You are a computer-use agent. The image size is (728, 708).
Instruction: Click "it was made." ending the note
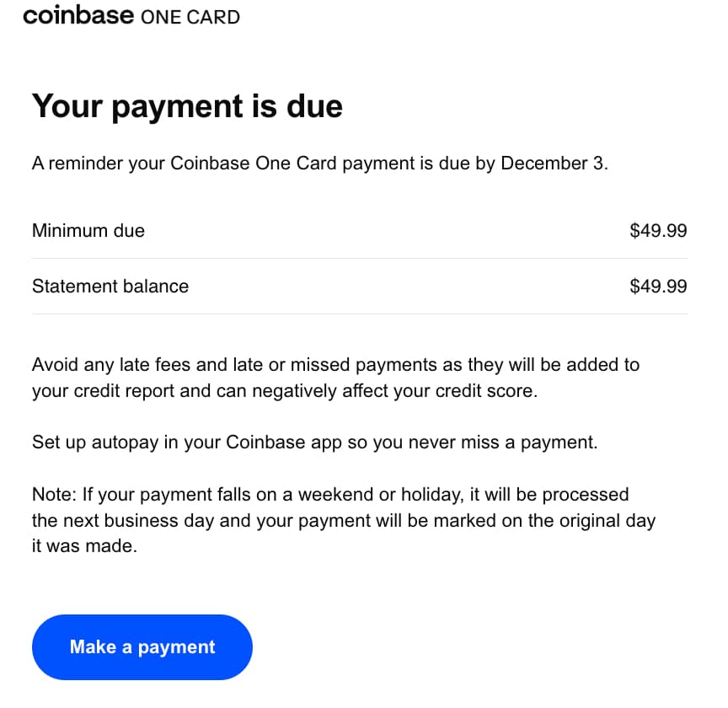83,546
